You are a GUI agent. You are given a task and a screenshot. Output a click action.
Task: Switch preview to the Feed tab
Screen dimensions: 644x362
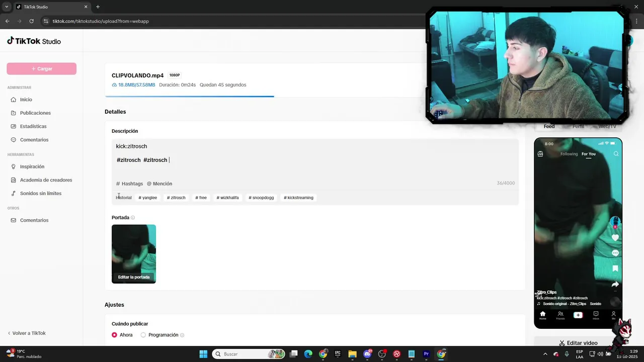[549, 126]
